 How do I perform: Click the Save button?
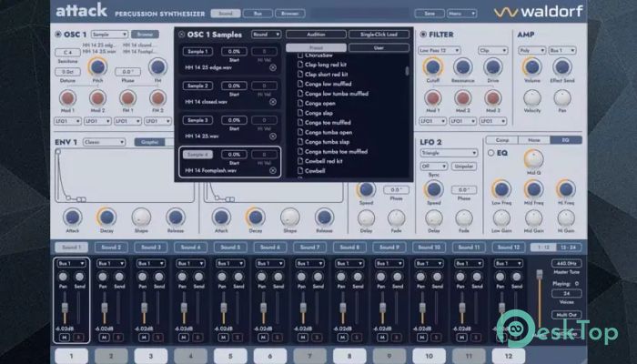point(430,14)
